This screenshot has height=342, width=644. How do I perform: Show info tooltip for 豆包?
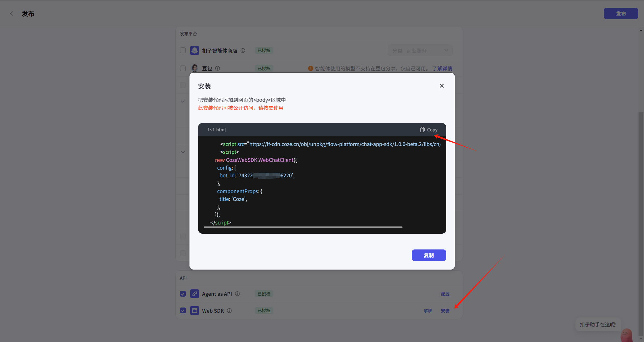tap(218, 68)
